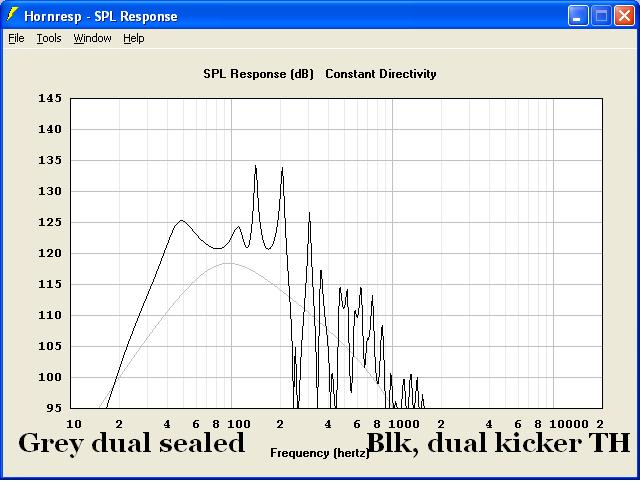Click the 100 dB axis value
This screenshot has width=640, height=500.
[x=50, y=378]
